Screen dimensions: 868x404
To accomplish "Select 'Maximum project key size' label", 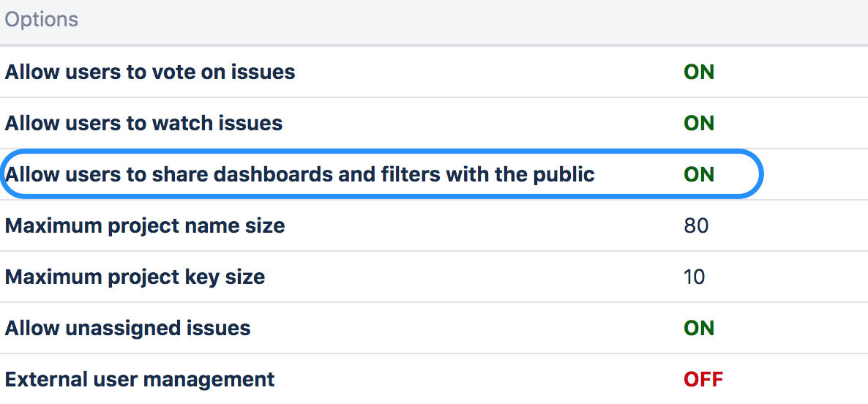I will pyautogui.click(x=135, y=277).
